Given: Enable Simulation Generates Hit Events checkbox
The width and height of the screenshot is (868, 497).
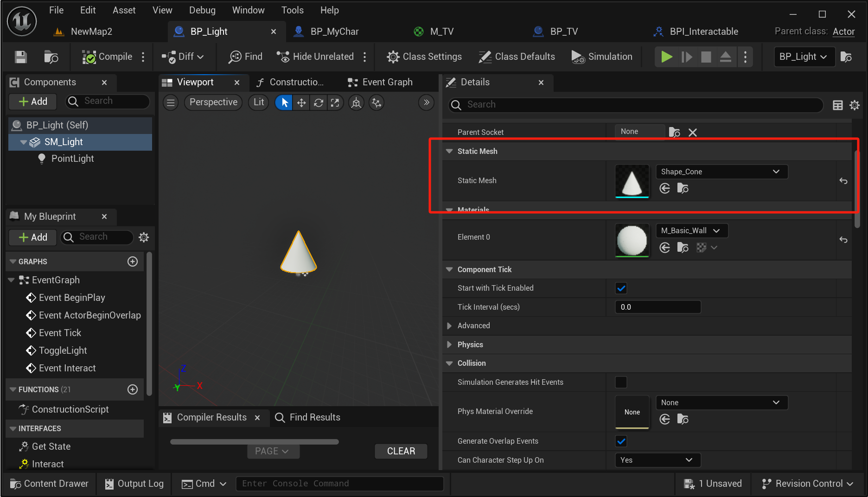Looking at the screenshot, I should pyautogui.click(x=621, y=382).
